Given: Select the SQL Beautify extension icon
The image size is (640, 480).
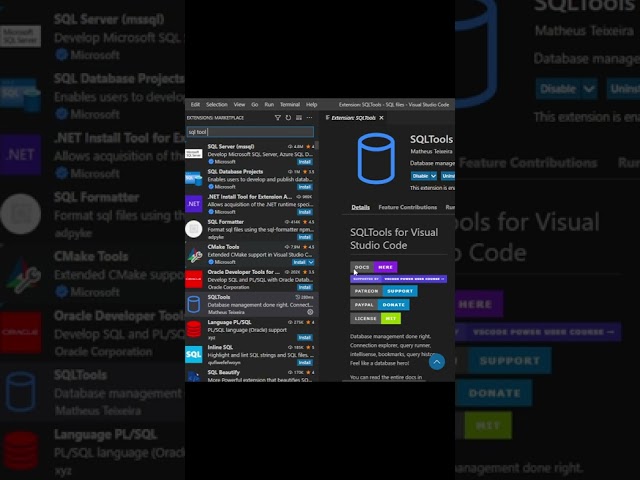Looking at the screenshot, I should click(193, 376).
